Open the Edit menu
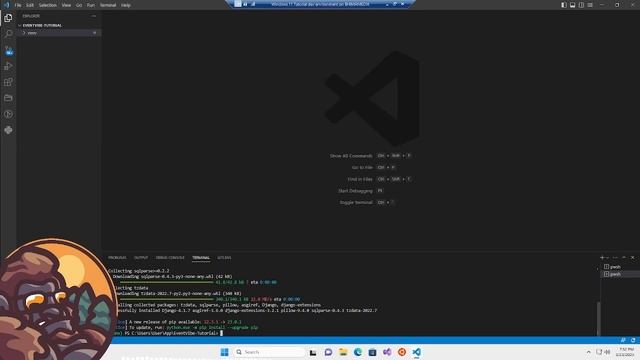 (30, 5)
